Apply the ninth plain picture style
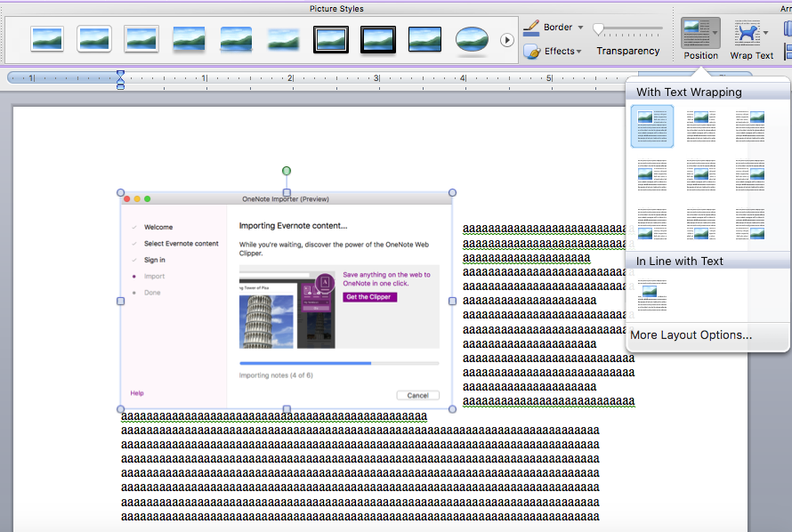The image size is (792, 532). pos(424,39)
